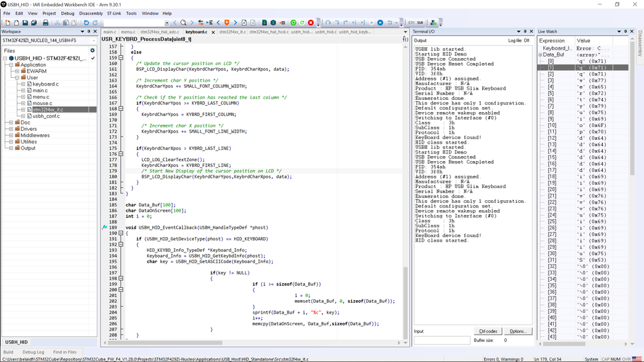Click the Options... button in Terminal I/O
Screen dimensions: 644x362
coord(518,331)
